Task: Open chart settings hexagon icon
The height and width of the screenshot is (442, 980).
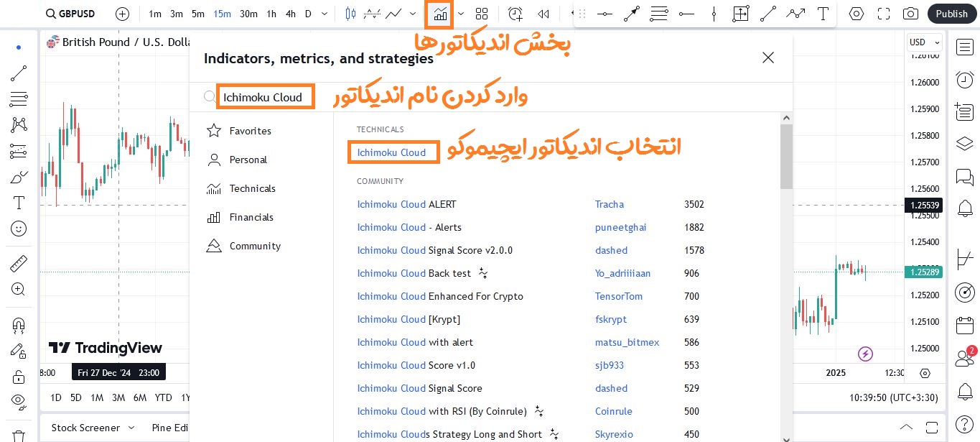Action: [856, 14]
